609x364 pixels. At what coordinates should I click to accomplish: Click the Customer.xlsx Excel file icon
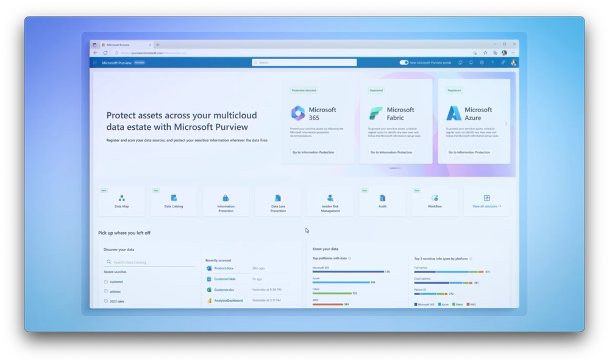click(209, 290)
